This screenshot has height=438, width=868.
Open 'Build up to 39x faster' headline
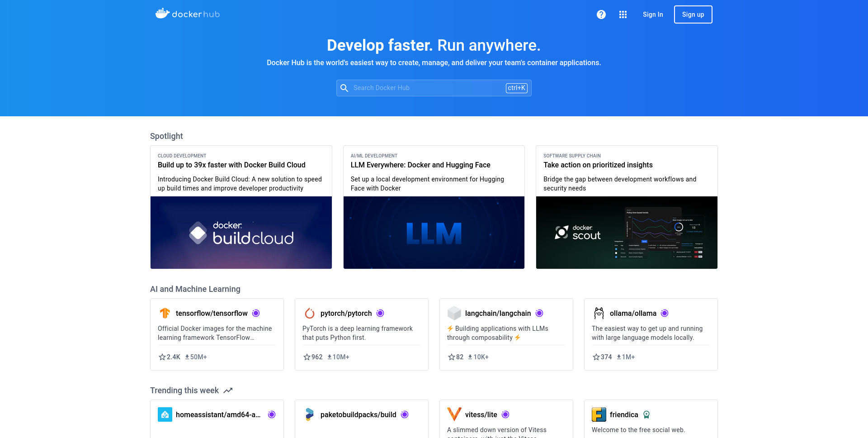[231, 165]
